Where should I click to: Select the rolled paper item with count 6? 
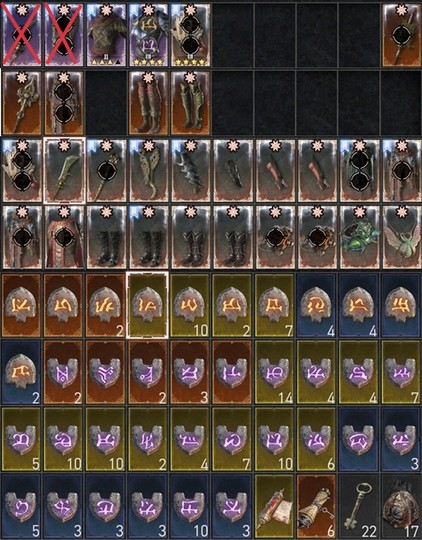pos(317,506)
